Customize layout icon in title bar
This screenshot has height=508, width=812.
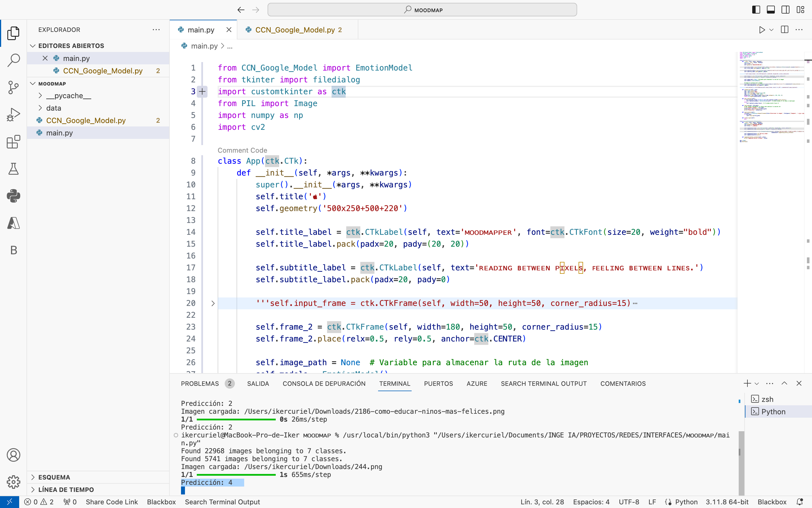tap(801, 10)
